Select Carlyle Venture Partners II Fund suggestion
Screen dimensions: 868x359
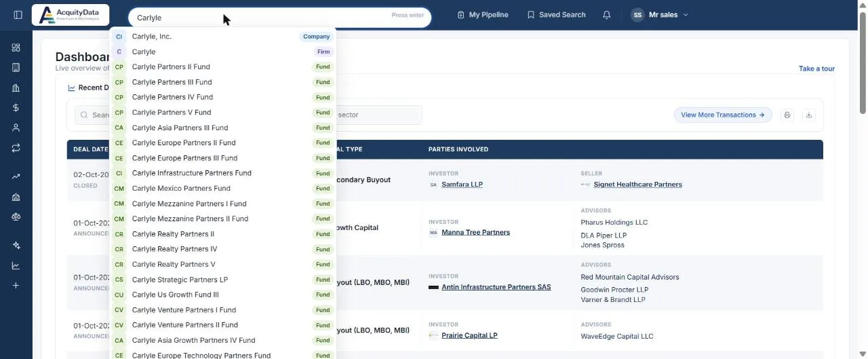(222, 325)
